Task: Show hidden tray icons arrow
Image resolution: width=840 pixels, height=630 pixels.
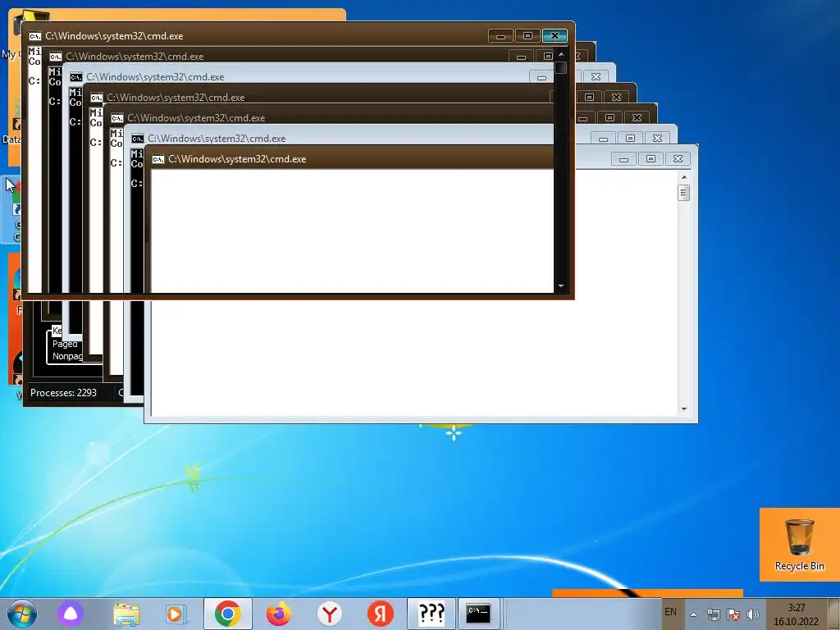Action: [693, 614]
